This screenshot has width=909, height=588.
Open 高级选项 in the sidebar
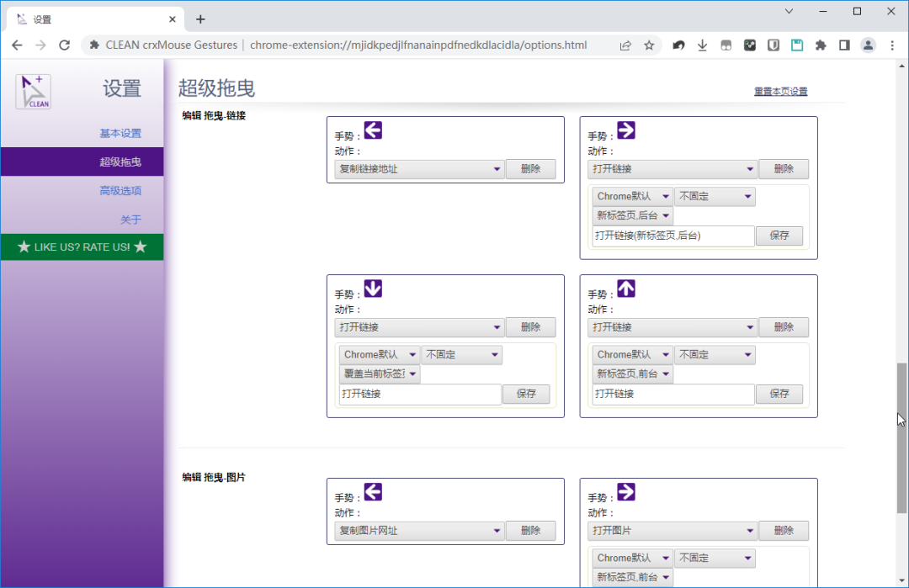click(120, 191)
